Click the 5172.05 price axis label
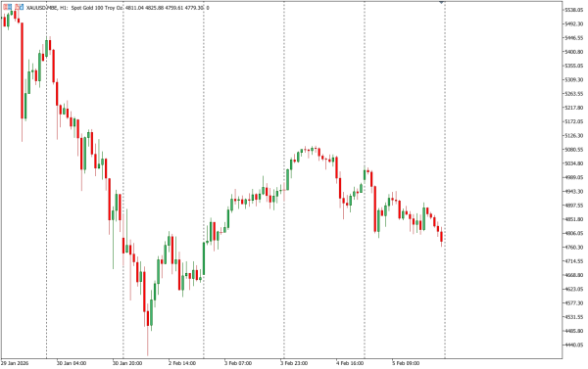The image size is (588, 369). click(574, 121)
